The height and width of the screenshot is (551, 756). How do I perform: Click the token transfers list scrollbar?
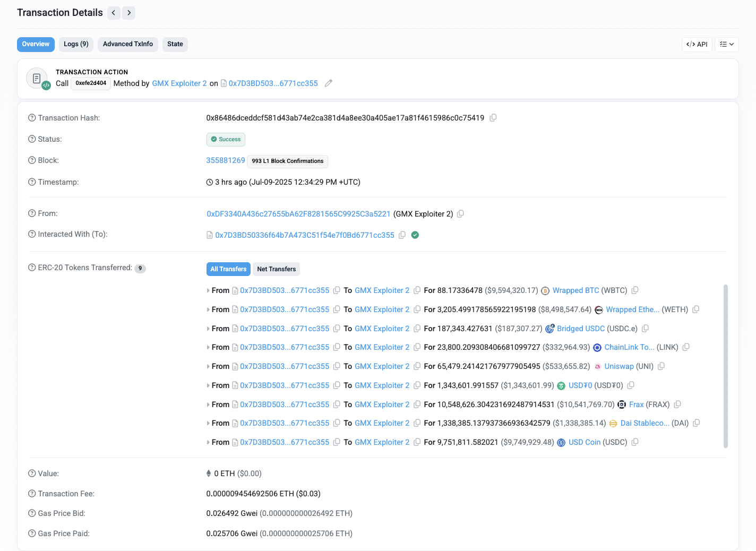725,366
